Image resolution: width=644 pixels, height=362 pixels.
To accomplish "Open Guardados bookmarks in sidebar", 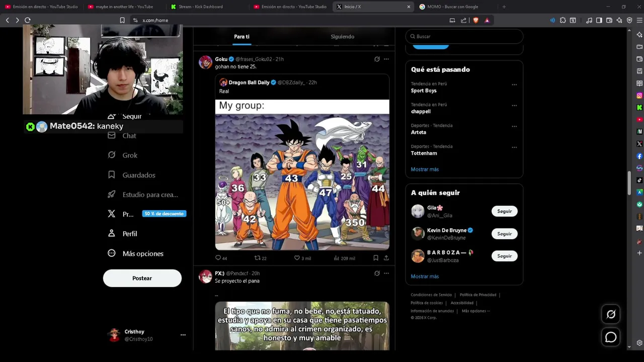I will coord(132,175).
